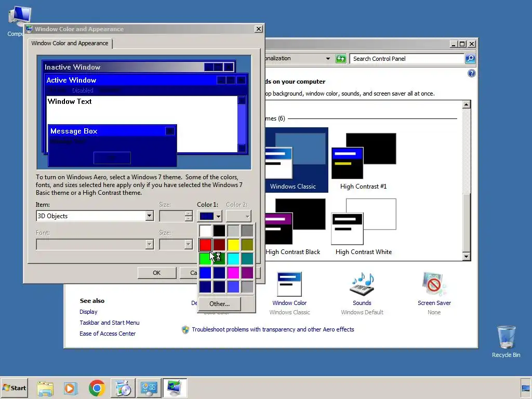Open the Screen Saver icon
The image size is (532, 399).
pos(434,284)
